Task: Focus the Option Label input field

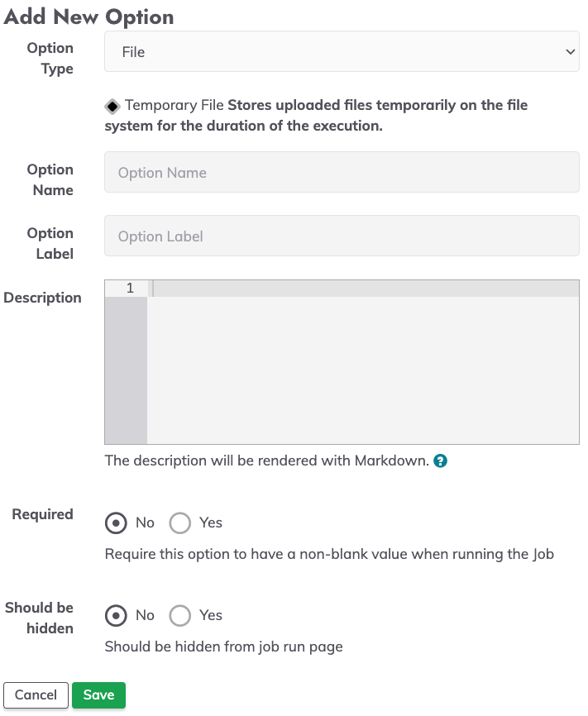Action: pyautogui.click(x=342, y=236)
